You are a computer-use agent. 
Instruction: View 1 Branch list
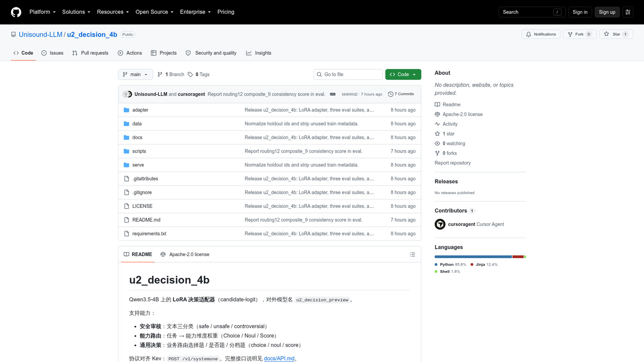pos(171,74)
